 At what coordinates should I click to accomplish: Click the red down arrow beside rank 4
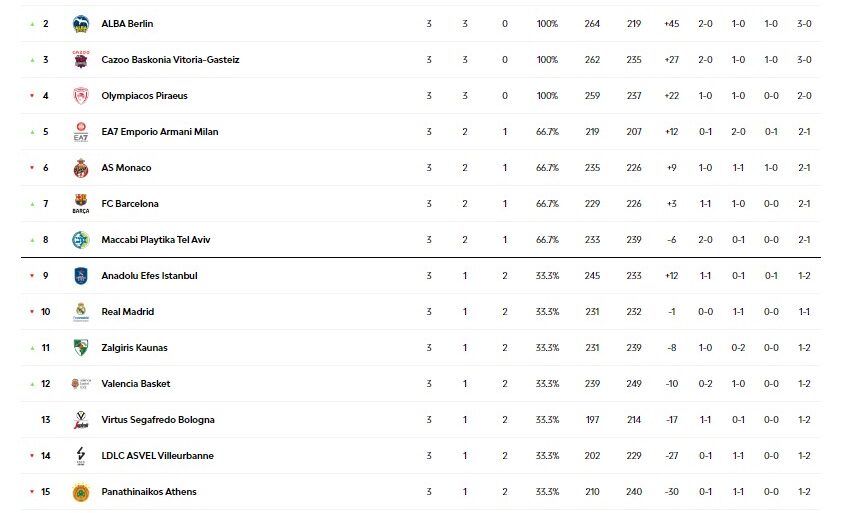click(x=31, y=96)
